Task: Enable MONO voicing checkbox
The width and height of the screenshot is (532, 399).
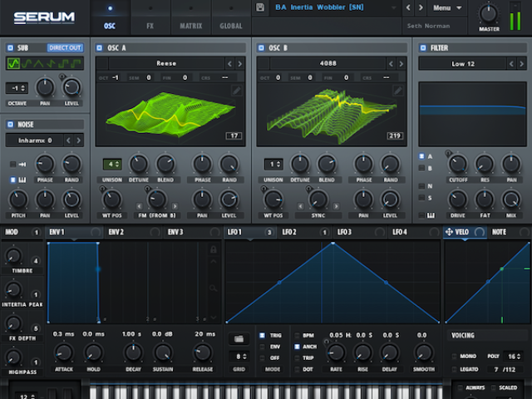Action: 454,356
